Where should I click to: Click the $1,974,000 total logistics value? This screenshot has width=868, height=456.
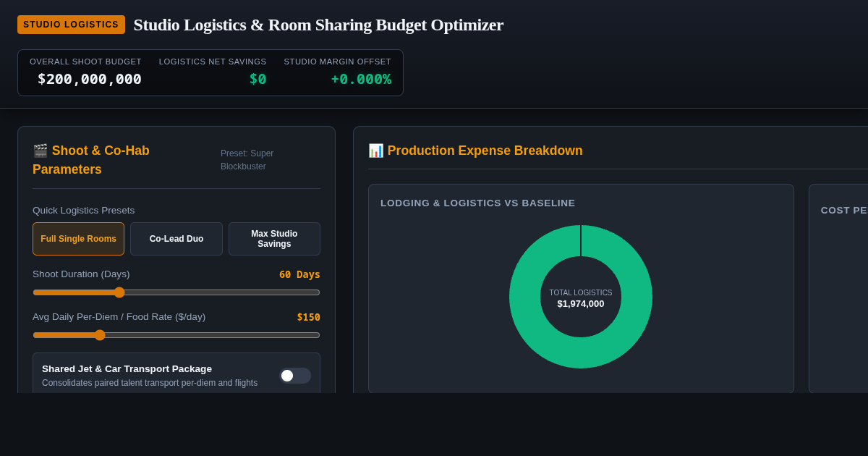click(x=581, y=304)
